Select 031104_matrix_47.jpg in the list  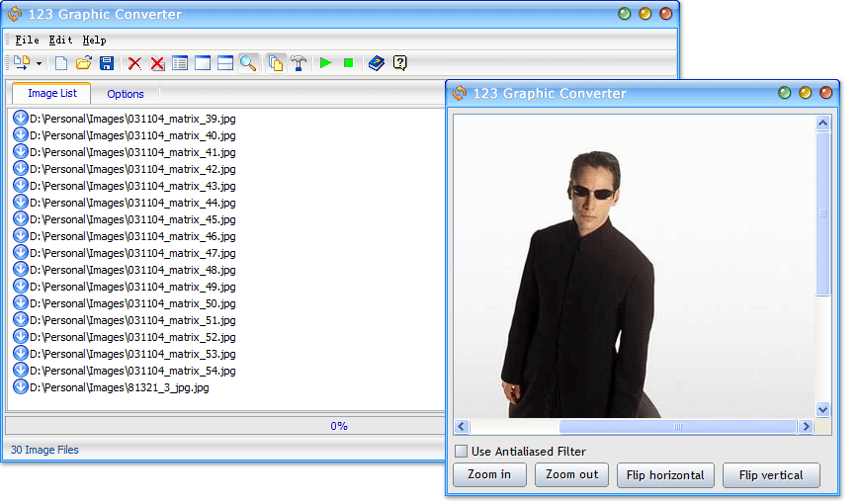point(132,253)
